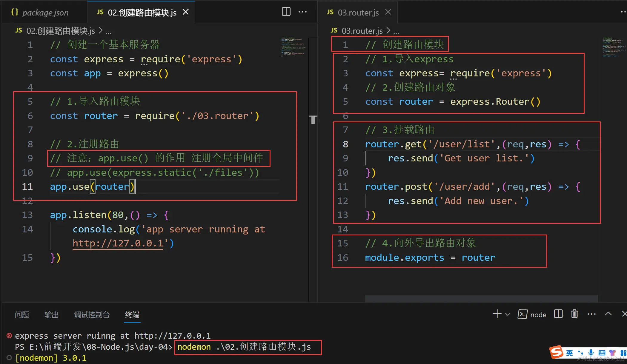Close the 03.router.js tab
This screenshot has height=364, width=627.
388,12
